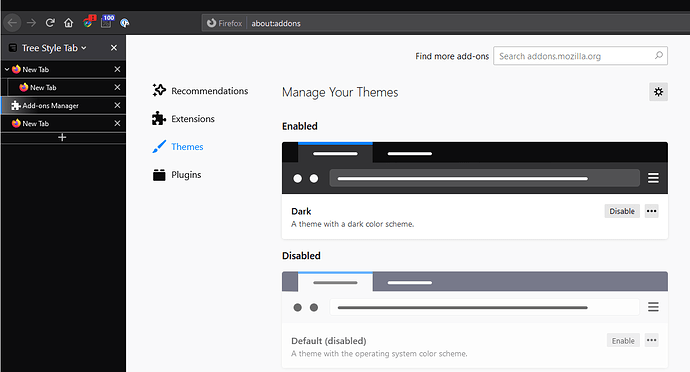Open the more options menu for Default theme

651,340
